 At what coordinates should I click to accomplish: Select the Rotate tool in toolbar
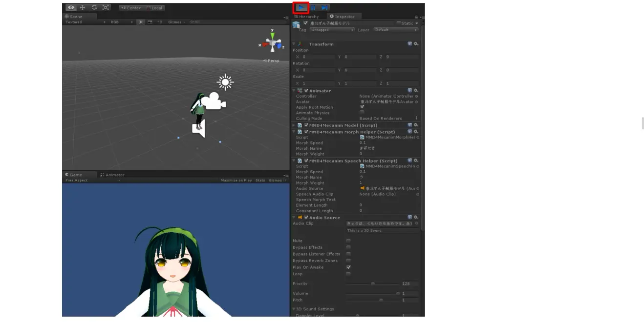click(94, 8)
